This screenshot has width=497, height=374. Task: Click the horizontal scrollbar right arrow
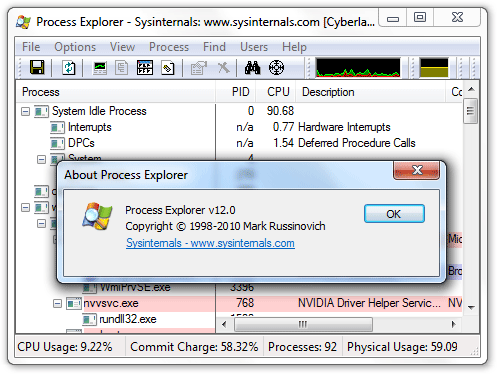point(453,324)
